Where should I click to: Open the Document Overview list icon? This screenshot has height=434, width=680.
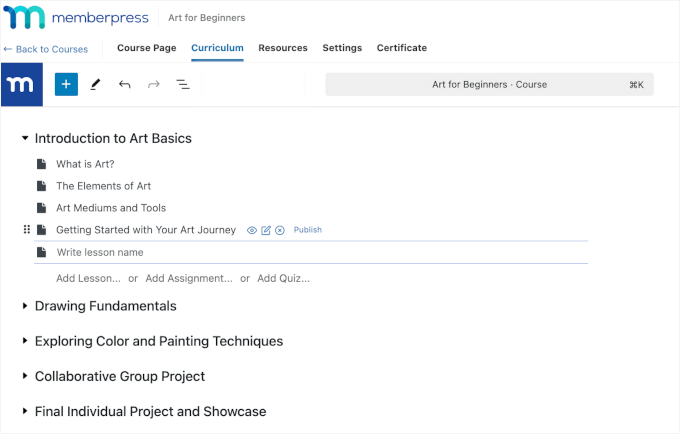(x=183, y=85)
